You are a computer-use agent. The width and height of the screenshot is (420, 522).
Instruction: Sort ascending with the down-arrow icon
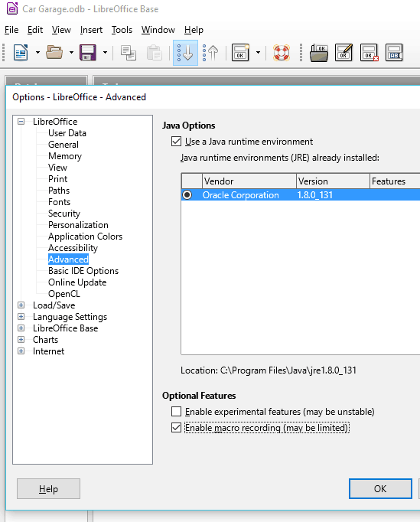pos(185,53)
